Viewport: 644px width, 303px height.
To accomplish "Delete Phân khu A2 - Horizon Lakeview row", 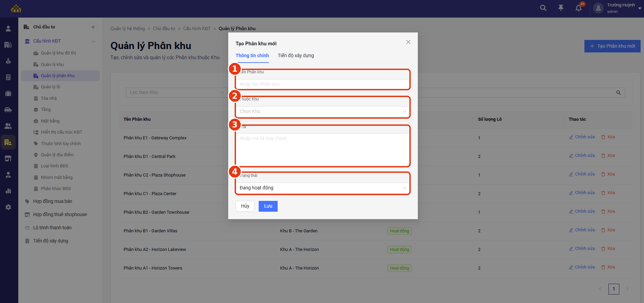I will [x=608, y=249].
